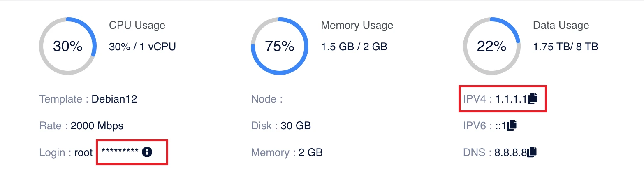This screenshot has height=182, width=644.
Task: Click the 30% CPU usage gauge
Action: 68,46
